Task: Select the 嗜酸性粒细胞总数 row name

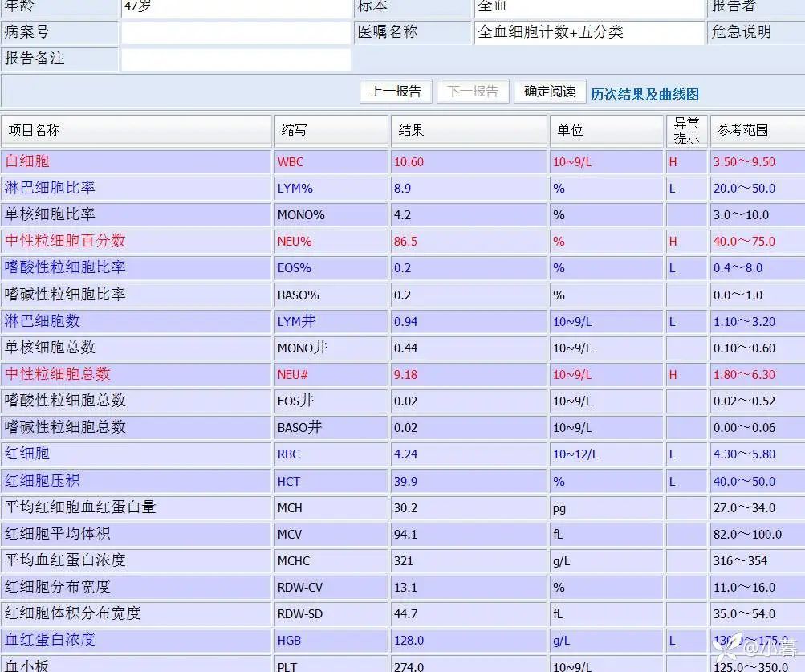Action: click(x=65, y=400)
